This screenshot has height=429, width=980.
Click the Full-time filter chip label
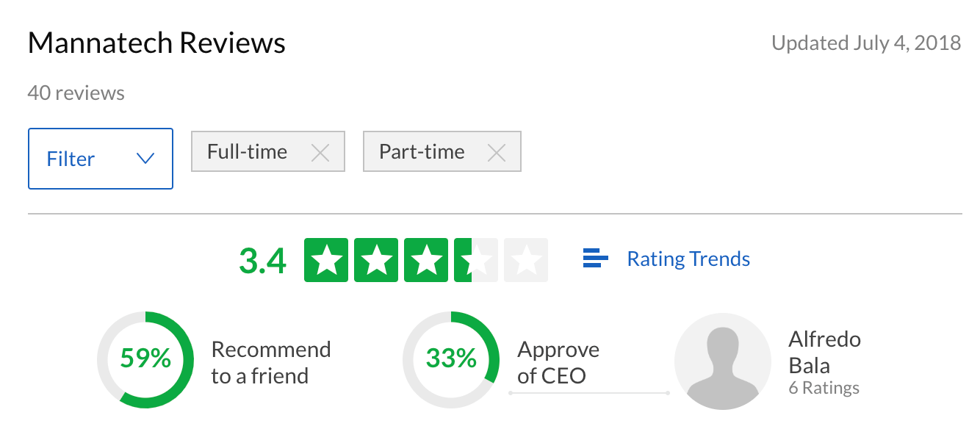(x=247, y=152)
